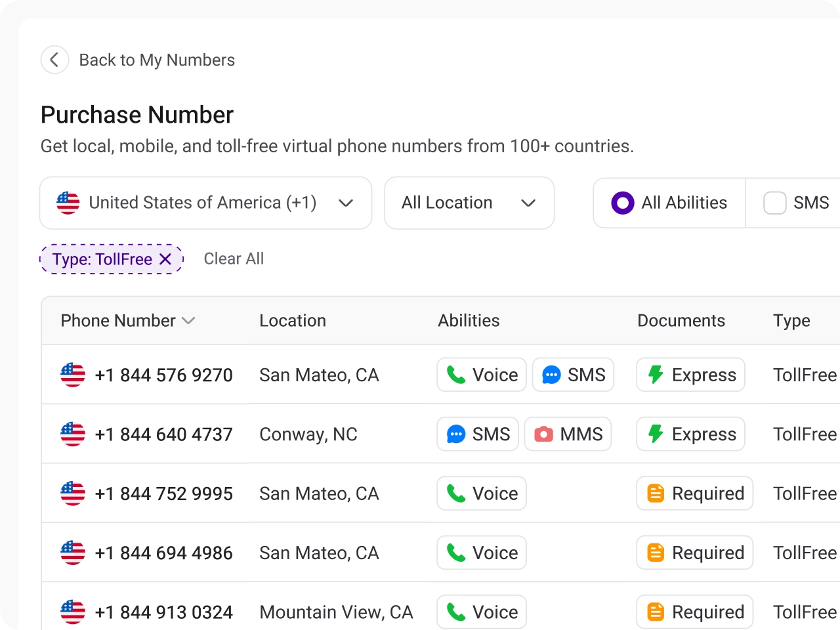Click Express badge for +1 844 576 9270

(690, 375)
